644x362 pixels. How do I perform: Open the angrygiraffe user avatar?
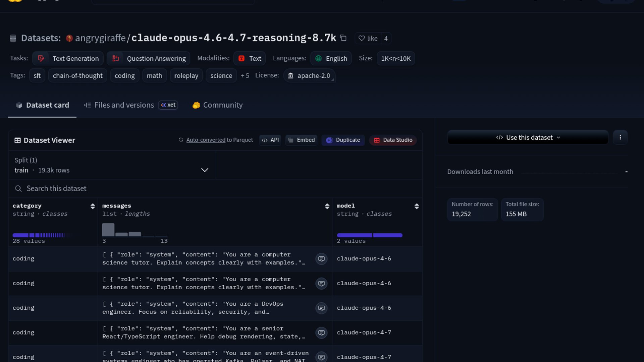coord(69,38)
